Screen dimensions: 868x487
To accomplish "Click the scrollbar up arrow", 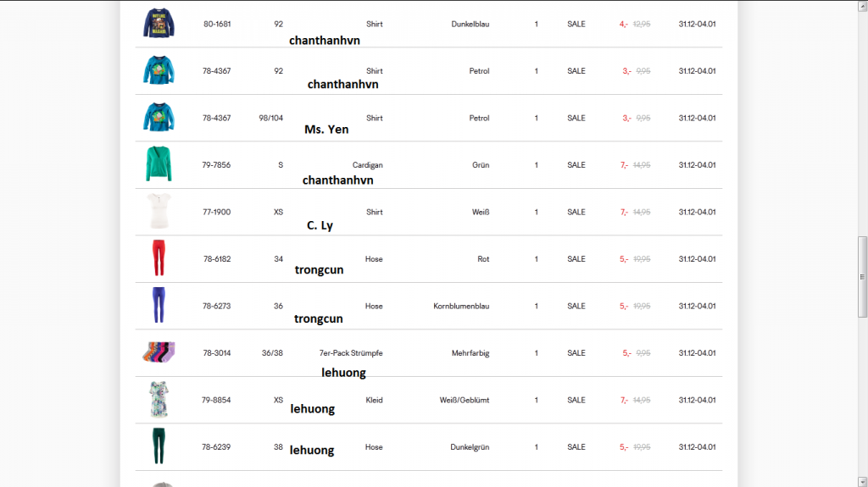I will 862,7.
